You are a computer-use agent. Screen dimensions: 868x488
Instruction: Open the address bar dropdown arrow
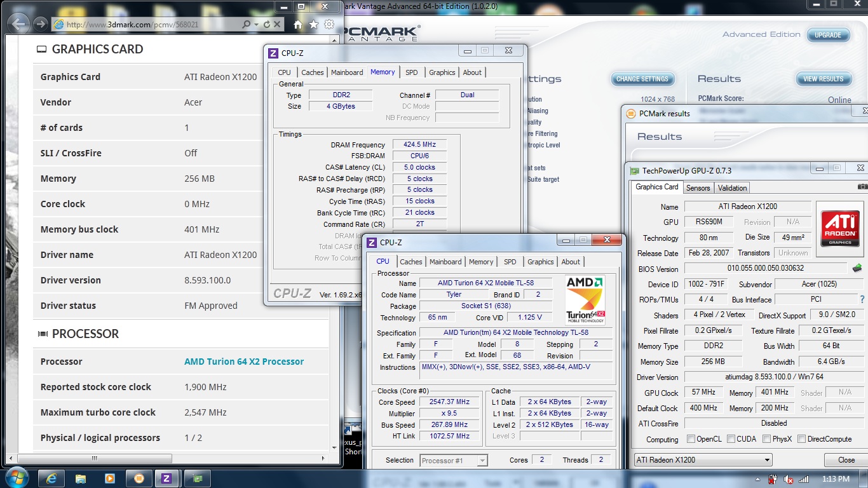(257, 24)
